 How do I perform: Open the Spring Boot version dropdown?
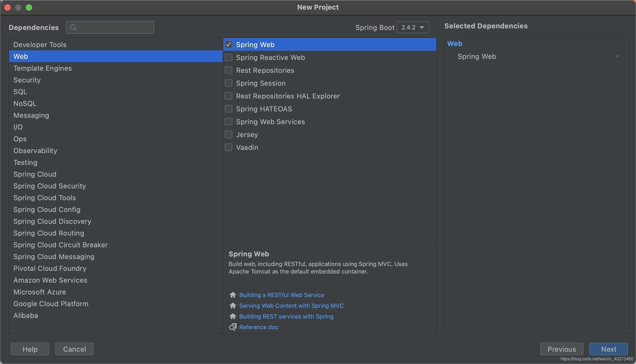coord(413,27)
